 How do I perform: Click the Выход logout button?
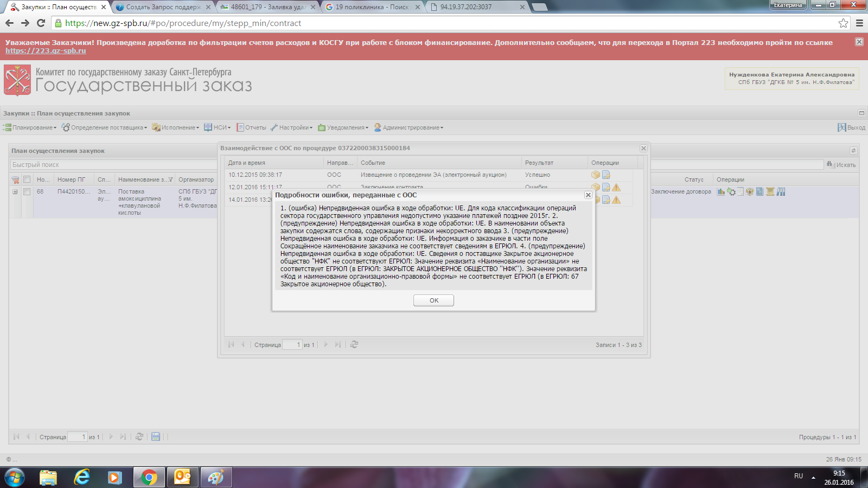point(852,127)
